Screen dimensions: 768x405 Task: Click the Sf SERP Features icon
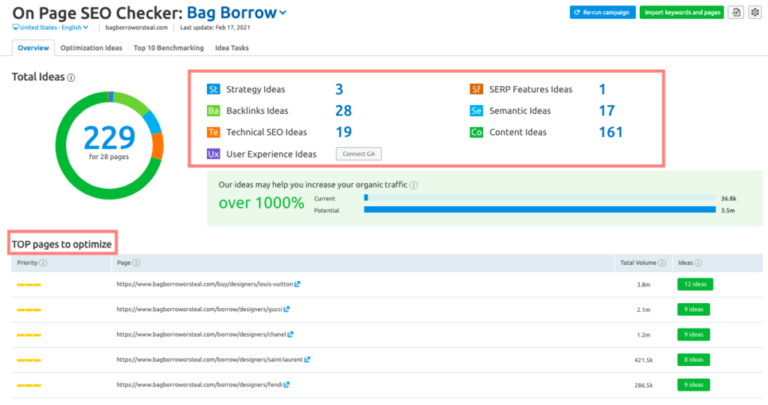coord(476,89)
